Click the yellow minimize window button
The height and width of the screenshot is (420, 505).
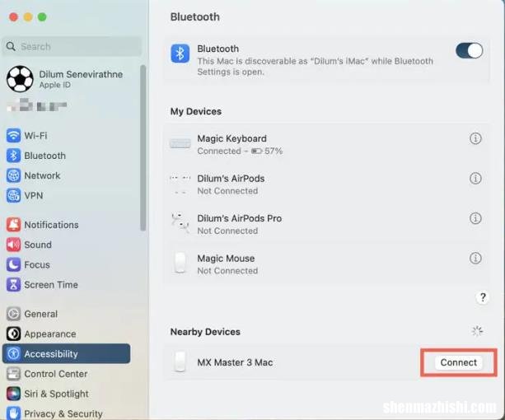28,16
